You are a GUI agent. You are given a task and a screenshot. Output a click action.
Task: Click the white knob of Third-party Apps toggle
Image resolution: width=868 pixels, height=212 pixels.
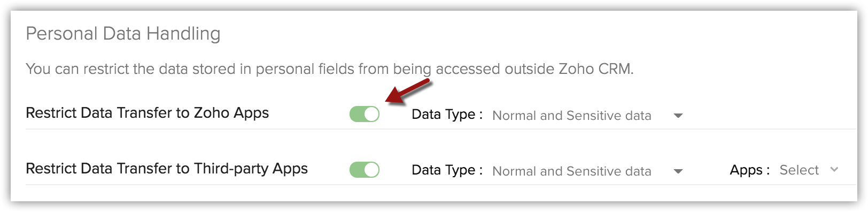[x=372, y=170]
